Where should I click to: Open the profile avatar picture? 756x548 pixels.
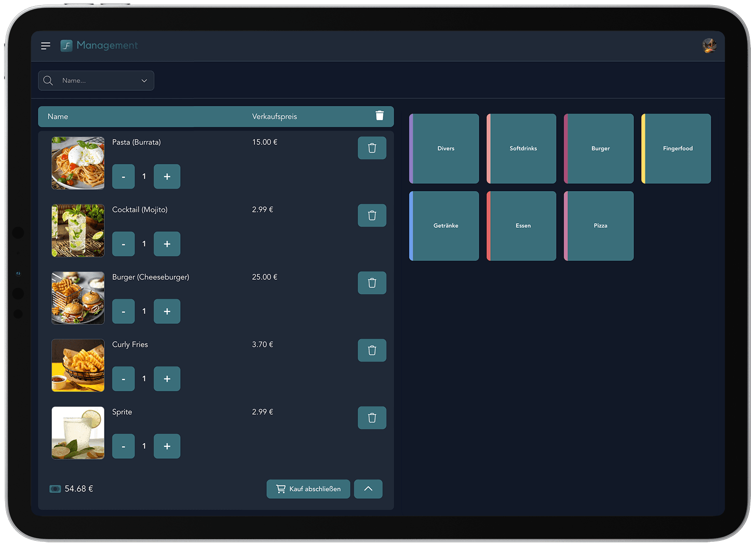click(x=709, y=46)
